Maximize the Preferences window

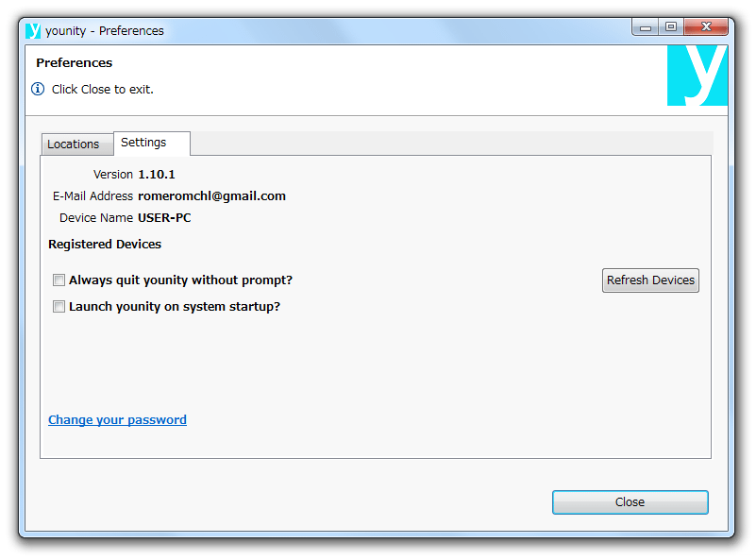671,27
